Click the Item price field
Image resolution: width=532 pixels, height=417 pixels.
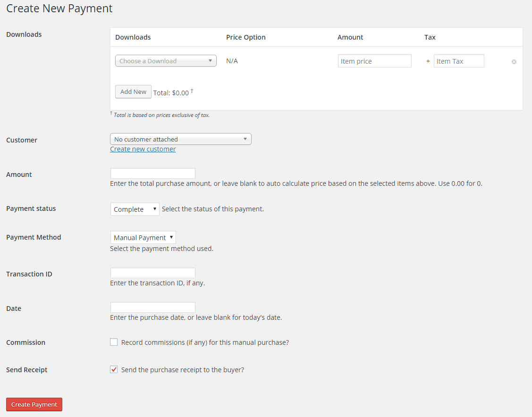click(375, 61)
